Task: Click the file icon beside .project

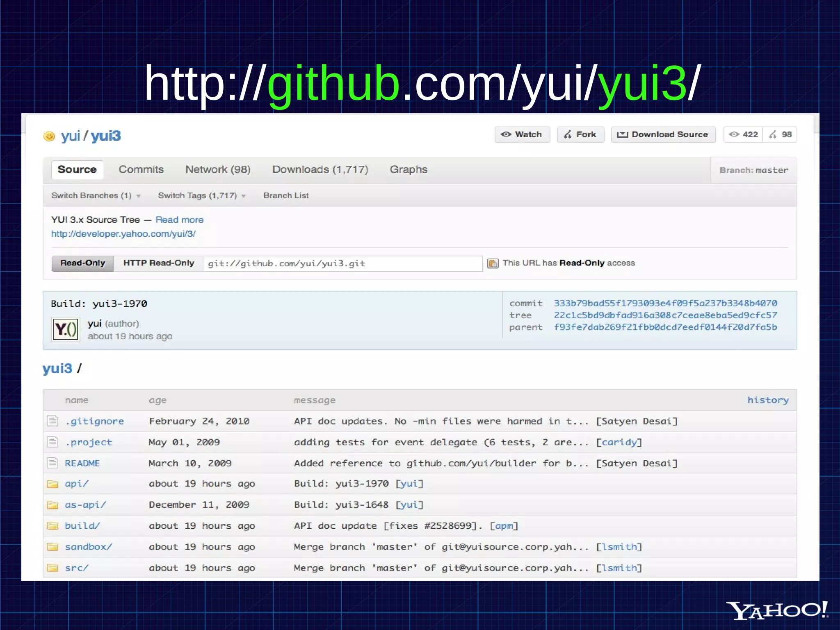Action: coord(52,442)
